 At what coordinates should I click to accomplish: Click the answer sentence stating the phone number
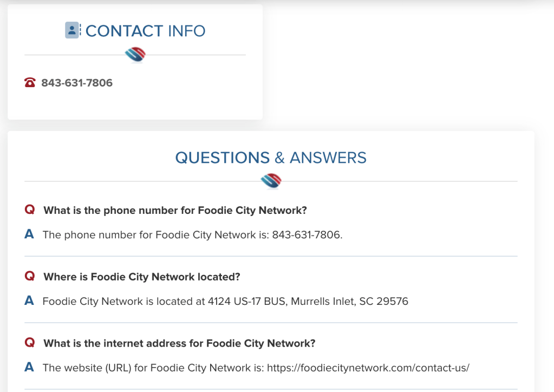coord(192,235)
